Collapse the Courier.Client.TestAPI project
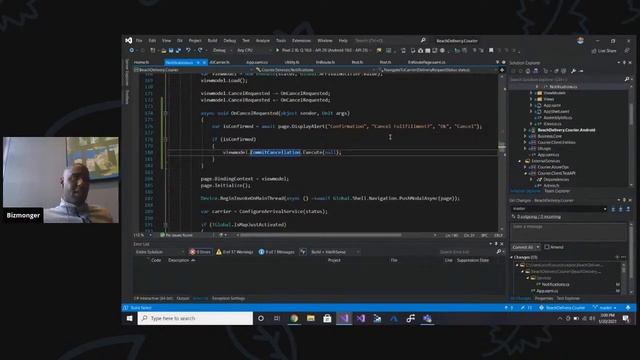Image resolution: width=640 pixels, height=360 pixels. (x=525, y=173)
